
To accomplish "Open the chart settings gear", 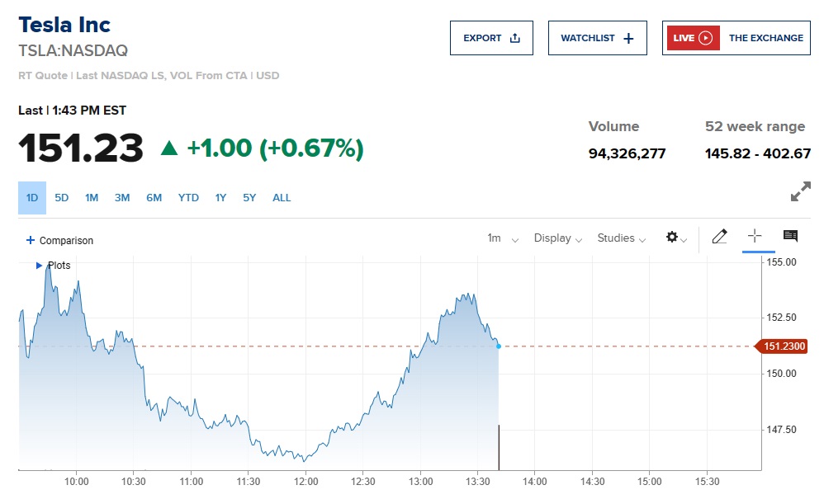I will click(x=673, y=238).
